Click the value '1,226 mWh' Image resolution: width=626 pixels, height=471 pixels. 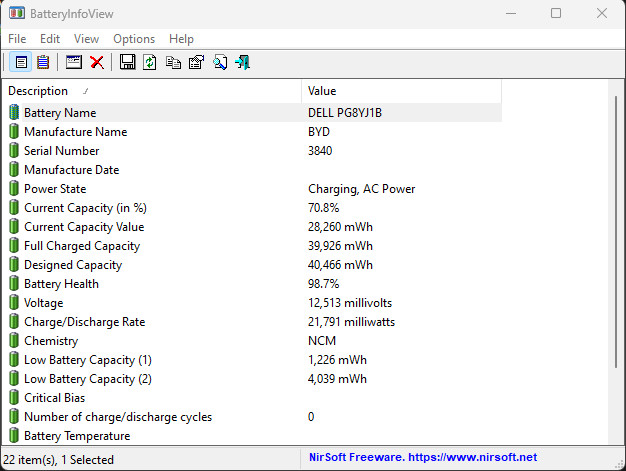[x=337, y=360]
